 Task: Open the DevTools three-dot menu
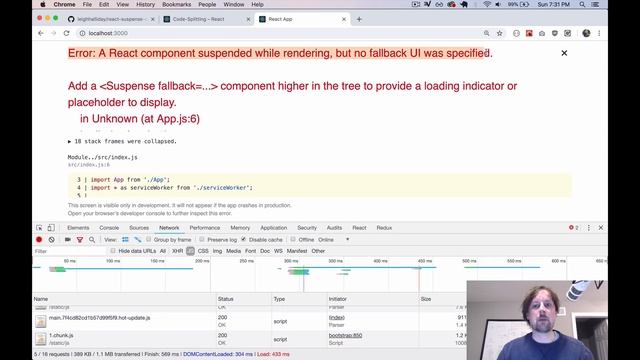coord(589,228)
